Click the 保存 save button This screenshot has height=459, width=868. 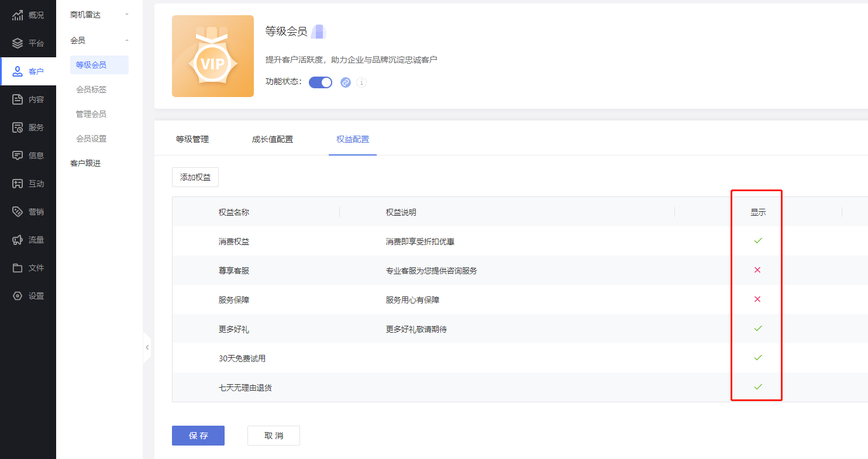click(198, 436)
